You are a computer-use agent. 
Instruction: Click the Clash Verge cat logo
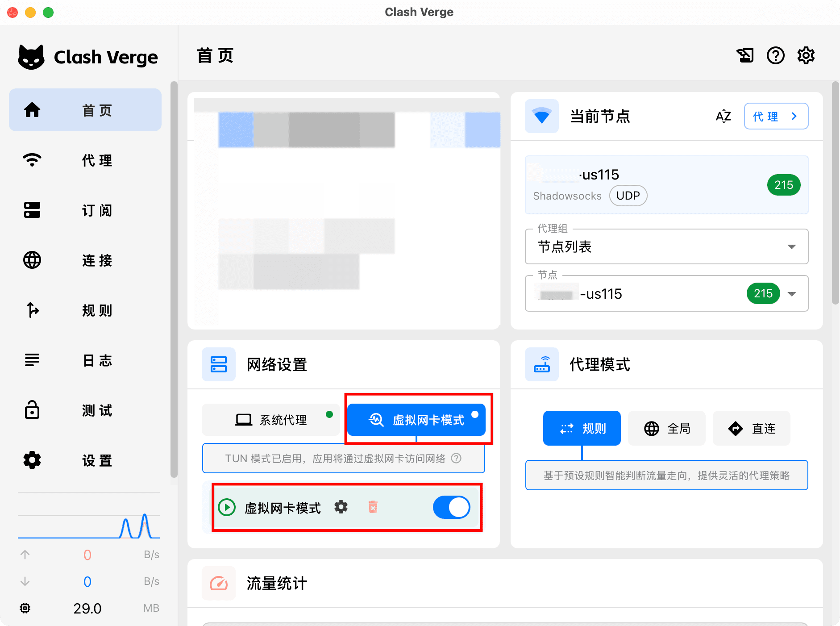click(31, 57)
